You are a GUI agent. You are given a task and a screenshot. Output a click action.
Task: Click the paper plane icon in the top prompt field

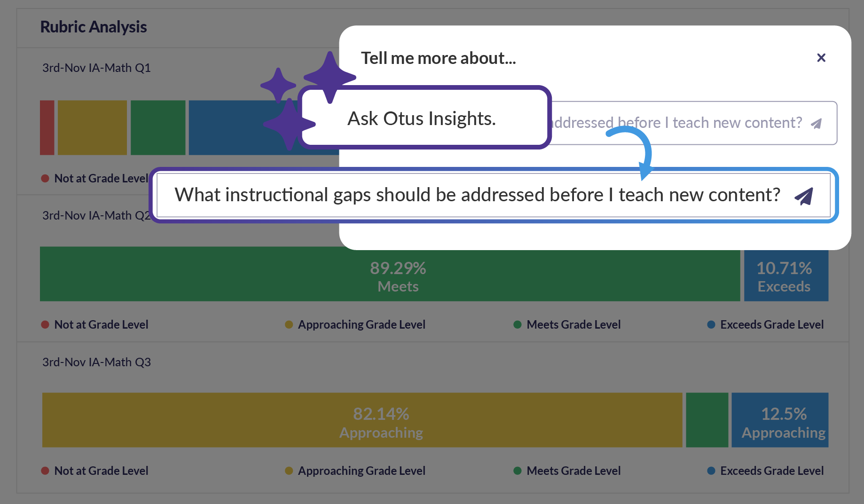coord(817,123)
